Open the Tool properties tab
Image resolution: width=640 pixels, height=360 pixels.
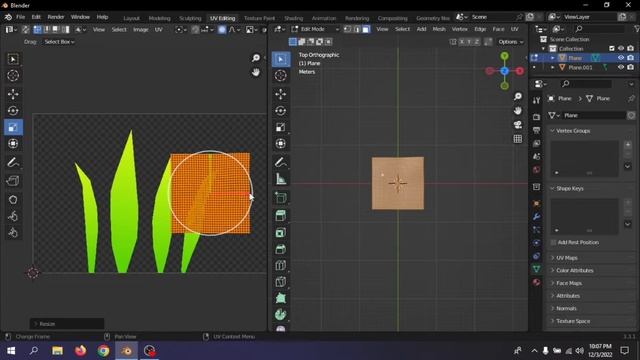536,100
